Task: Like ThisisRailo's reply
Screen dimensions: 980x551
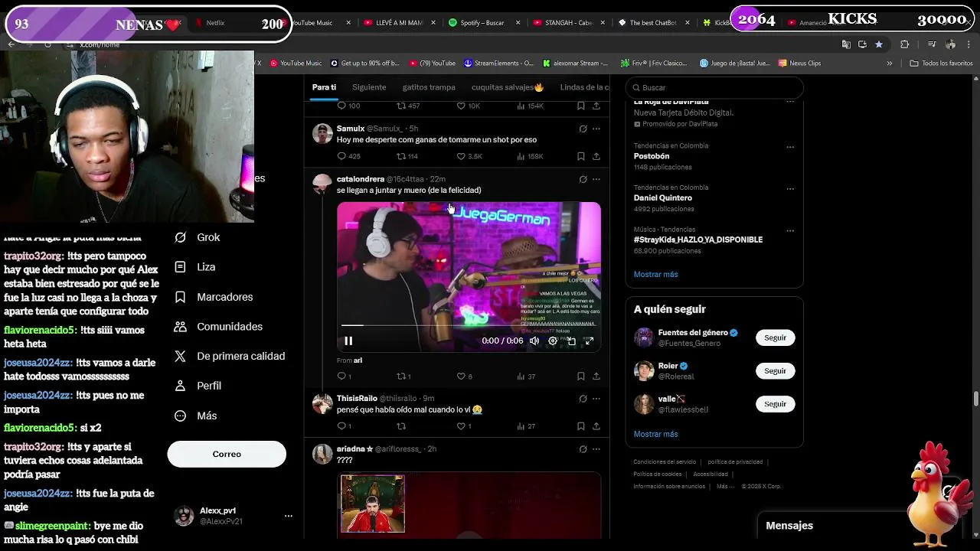Action: pyautogui.click(x=464, y=425)
